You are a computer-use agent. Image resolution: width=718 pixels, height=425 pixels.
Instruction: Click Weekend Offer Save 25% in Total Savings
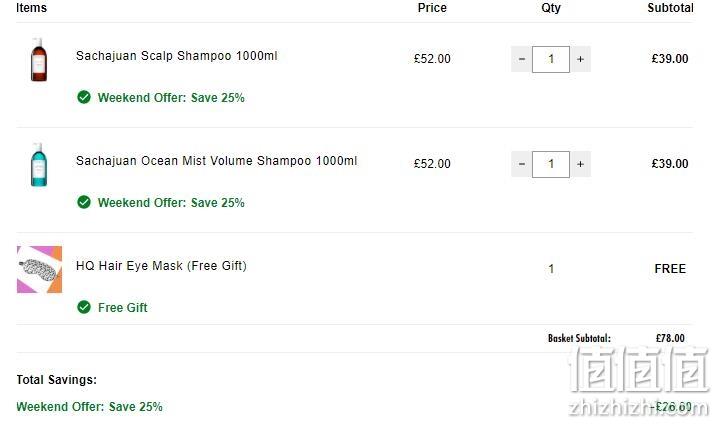(x=89, y=407)
